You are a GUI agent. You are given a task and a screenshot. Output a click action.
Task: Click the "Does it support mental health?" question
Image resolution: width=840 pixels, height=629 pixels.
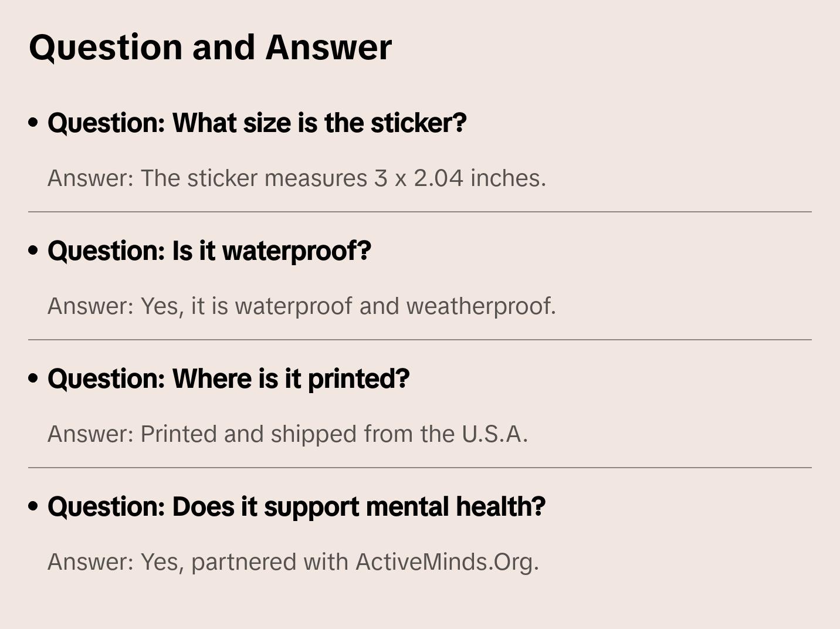point(296,507)
